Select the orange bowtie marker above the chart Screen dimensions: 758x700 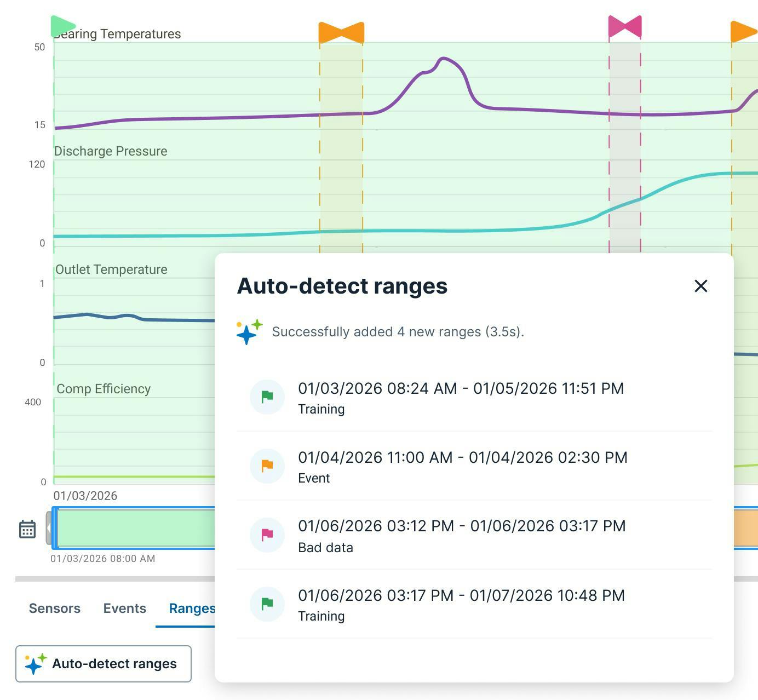[x=341, y=30]
